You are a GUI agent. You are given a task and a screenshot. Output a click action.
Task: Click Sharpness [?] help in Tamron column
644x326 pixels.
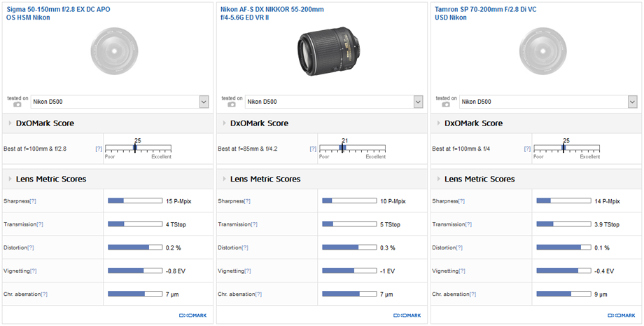click(x=461, y=201)
